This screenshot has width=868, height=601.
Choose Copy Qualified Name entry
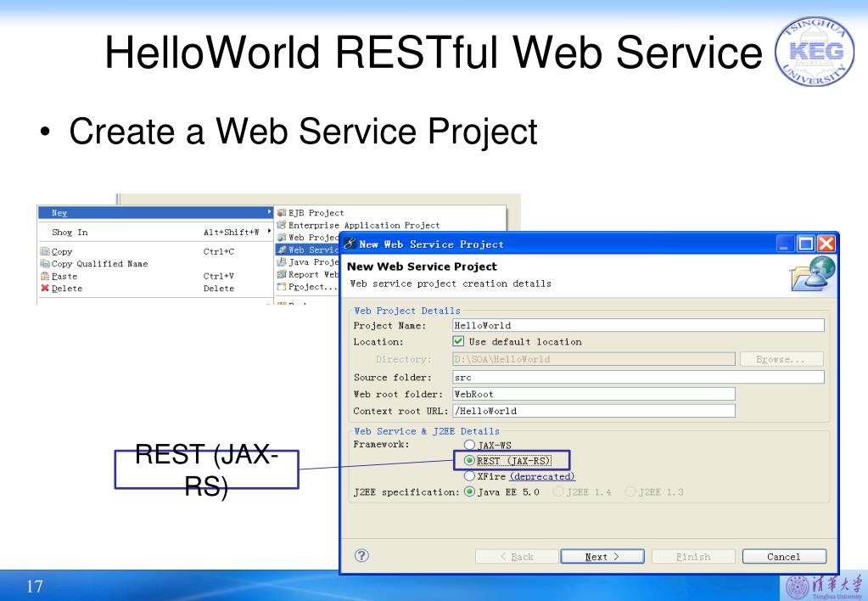point(156,264)
